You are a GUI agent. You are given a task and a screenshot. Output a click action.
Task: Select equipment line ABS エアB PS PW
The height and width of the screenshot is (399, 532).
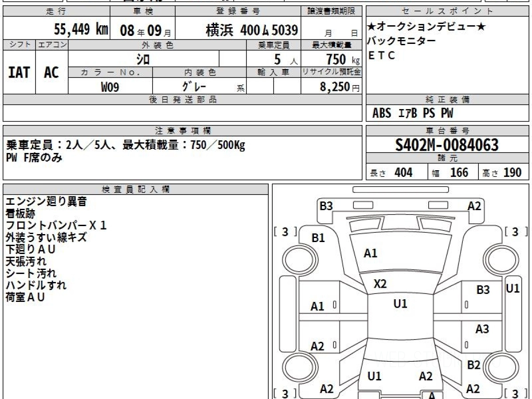click(x=413, y=113)
